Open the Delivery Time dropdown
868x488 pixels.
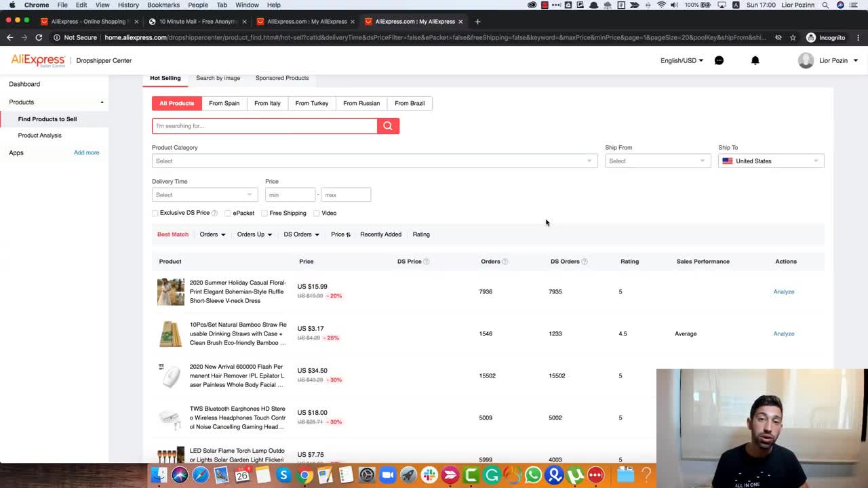pyautogui.click(x=205, y=195)
